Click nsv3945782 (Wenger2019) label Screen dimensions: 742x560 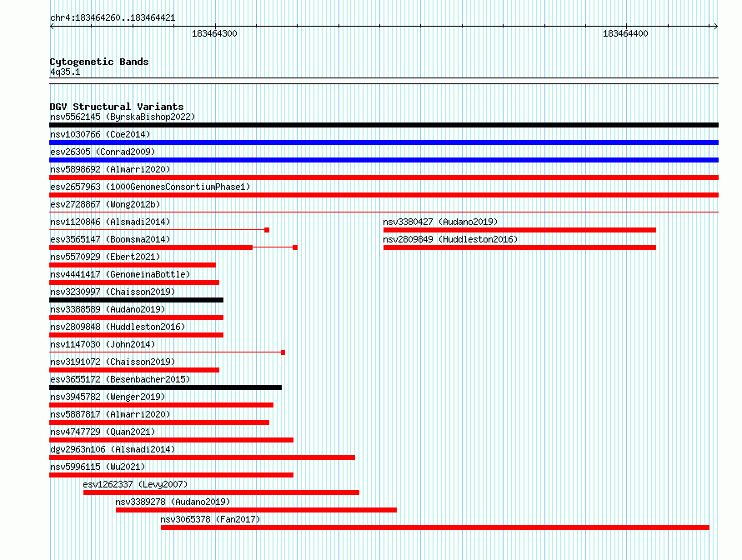coord(108,397)
